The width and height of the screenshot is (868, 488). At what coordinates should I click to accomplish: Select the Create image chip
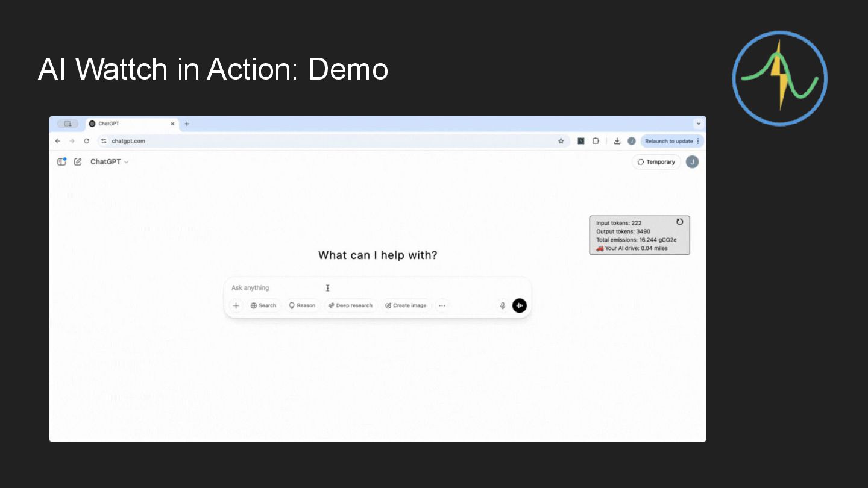tap(406, 305)
